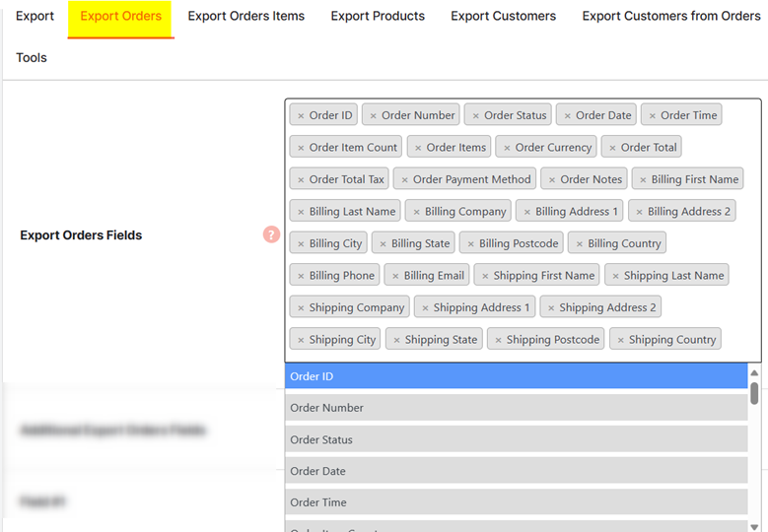
Task: Remove the Billing Phone tag
Action: click(301, 276)
